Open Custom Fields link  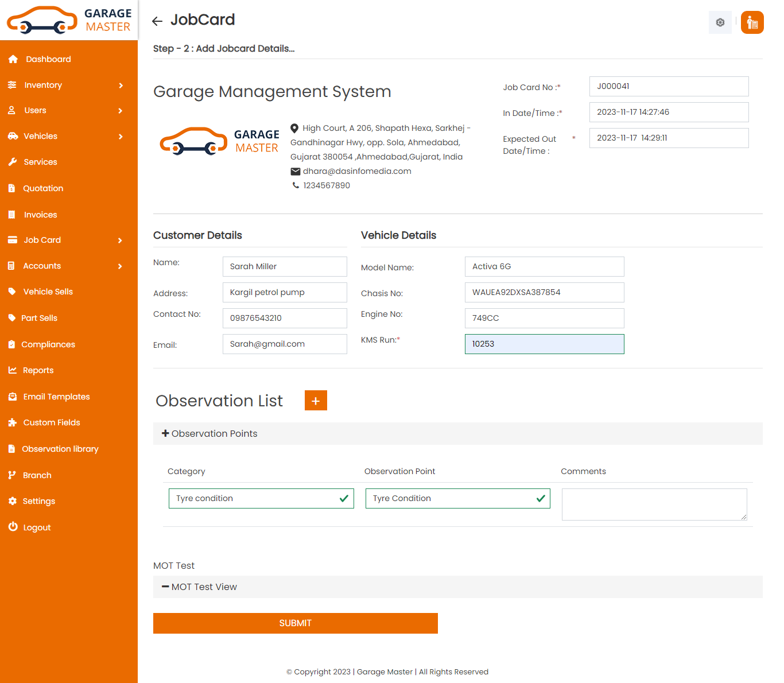tap(52, 422)
